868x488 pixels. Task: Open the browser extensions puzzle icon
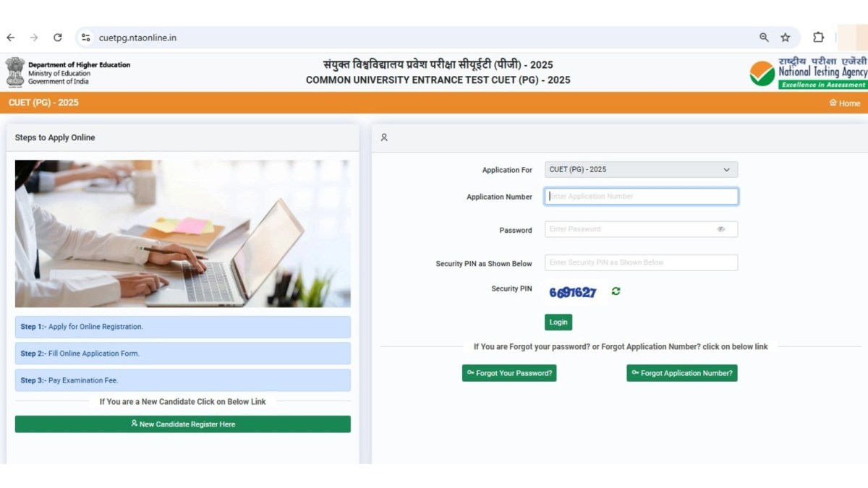(x=819, y=38)
